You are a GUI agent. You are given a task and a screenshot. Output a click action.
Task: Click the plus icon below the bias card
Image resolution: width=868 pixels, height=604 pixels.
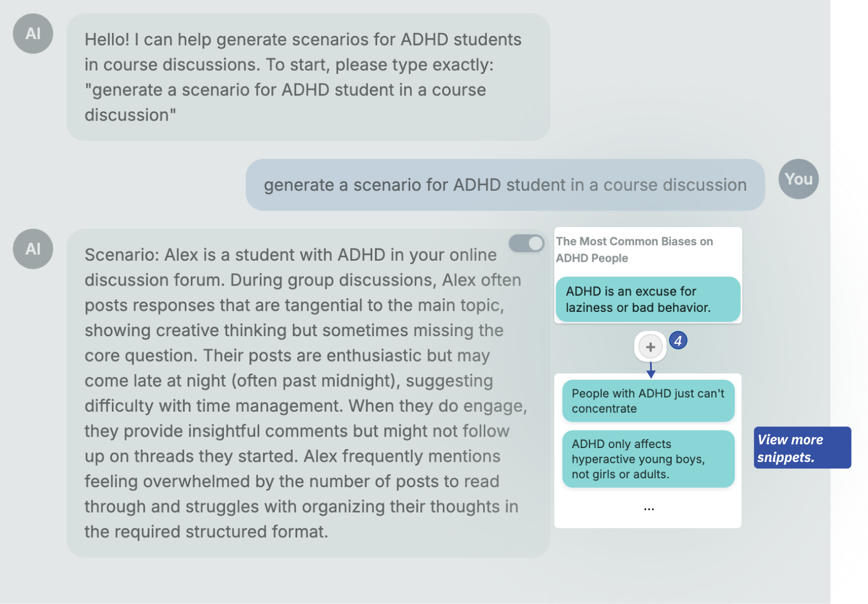coord(650,347)
